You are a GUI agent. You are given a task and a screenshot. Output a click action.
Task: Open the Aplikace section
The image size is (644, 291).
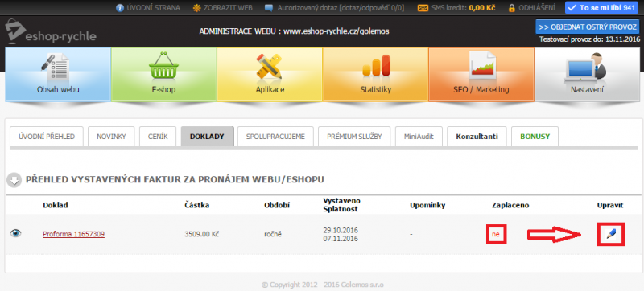270,74
